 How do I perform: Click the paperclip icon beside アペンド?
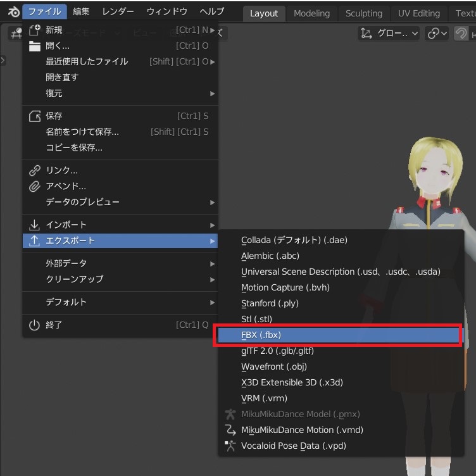[x=35, y=186]
